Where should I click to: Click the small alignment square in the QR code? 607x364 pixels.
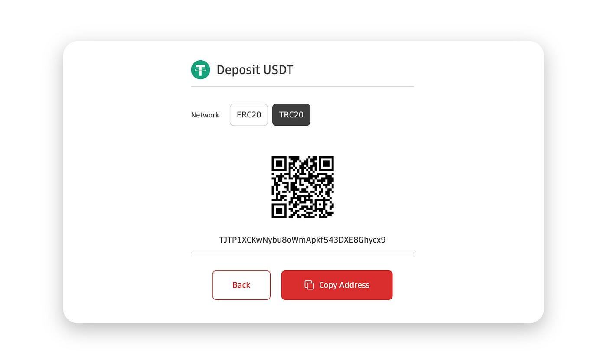point(320,205)
